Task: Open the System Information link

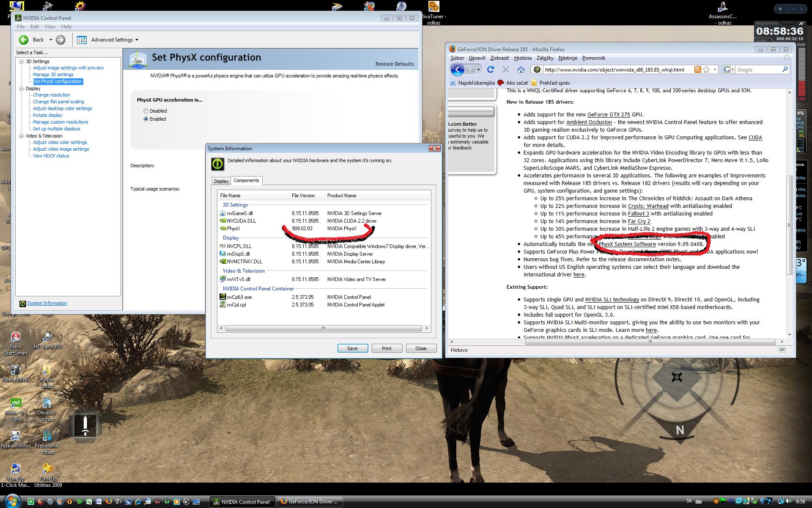Action: [47, 304]
